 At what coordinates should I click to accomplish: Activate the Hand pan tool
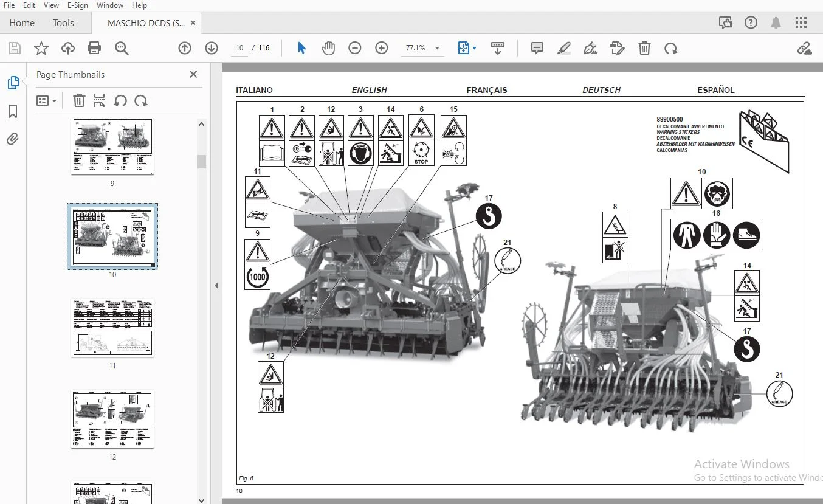click(328, 48)
